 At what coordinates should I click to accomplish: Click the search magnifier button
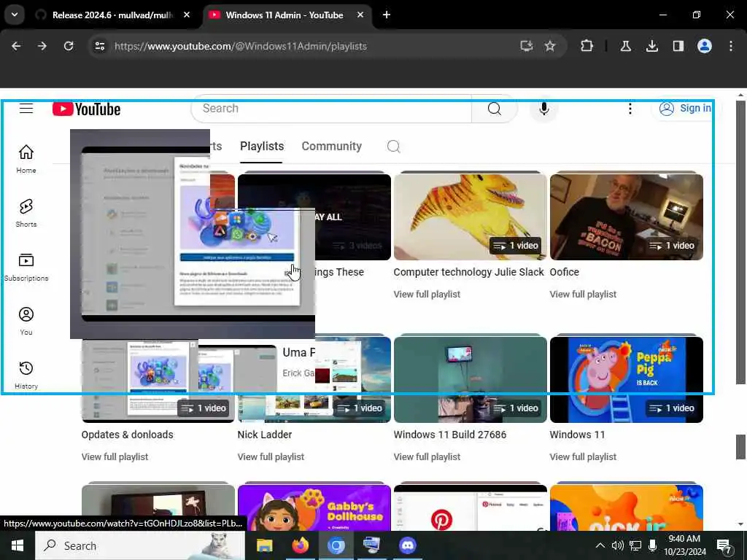tap(494, 109)
